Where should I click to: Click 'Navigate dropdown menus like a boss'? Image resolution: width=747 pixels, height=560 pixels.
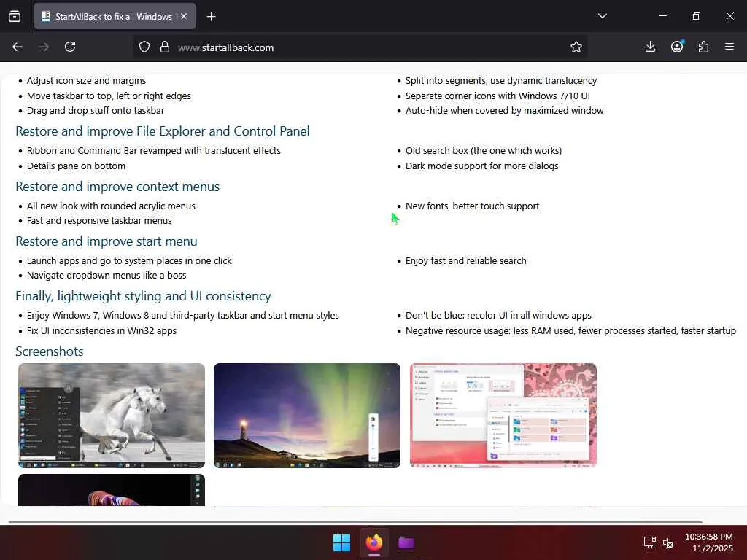(107, 275)
